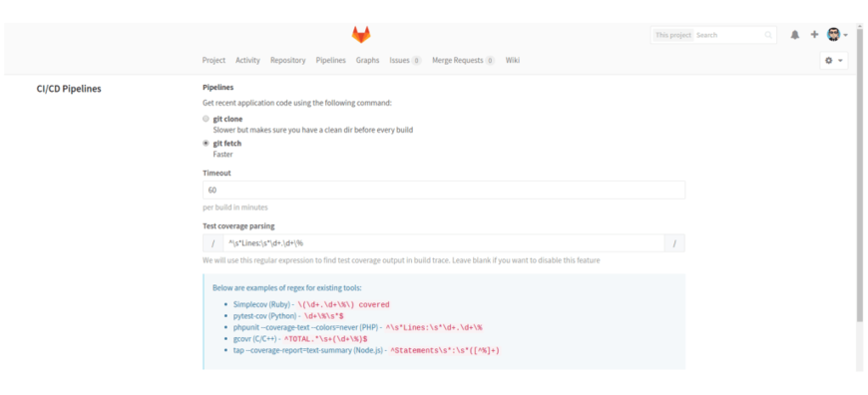This screenshot has width=868, height=395.
Task: Click the This project search scope label
Action: tap(673, 35)
